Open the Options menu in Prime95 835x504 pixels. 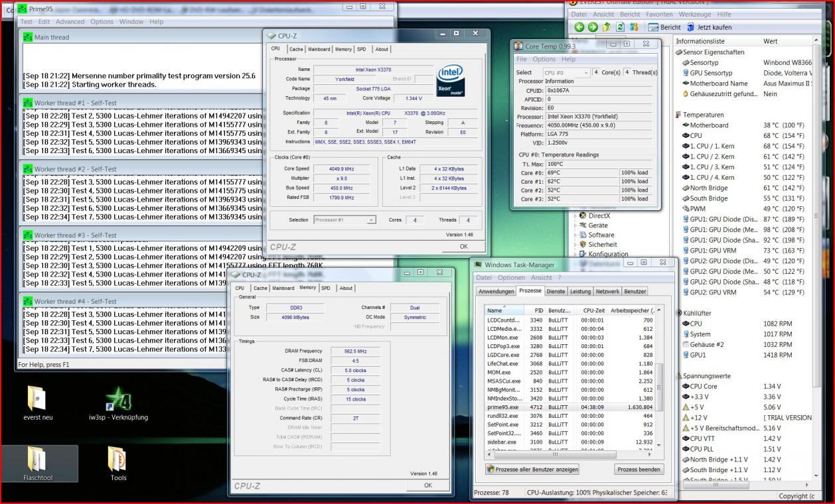[102, 22]
